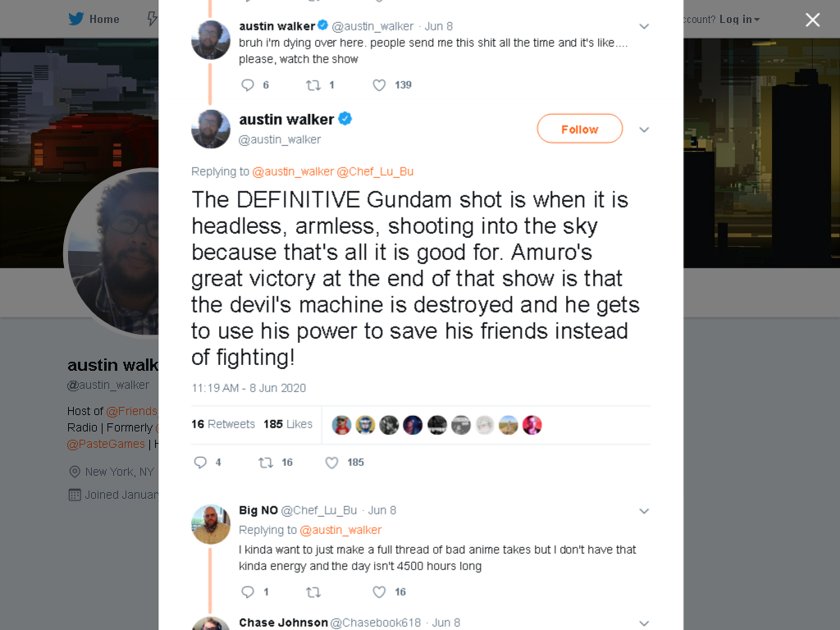Like Big NO's tweet with 16 likes

click(379, 592)
